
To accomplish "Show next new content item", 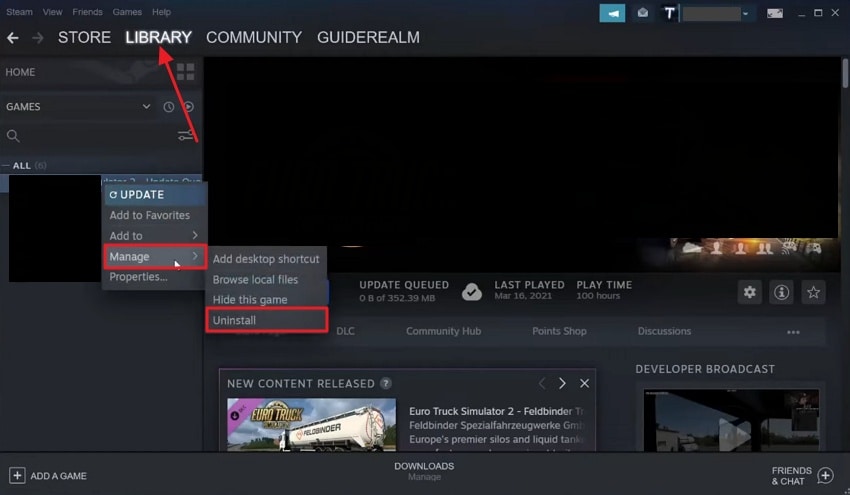I will point(562,383).
